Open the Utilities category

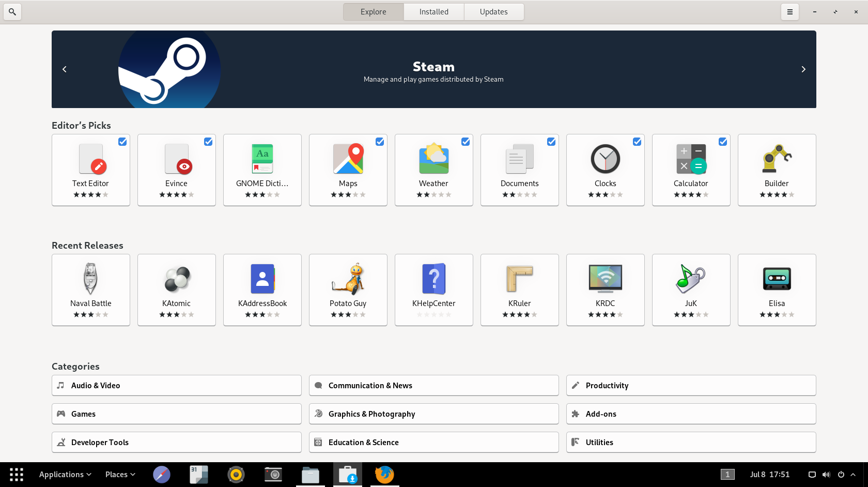(691, 443)
